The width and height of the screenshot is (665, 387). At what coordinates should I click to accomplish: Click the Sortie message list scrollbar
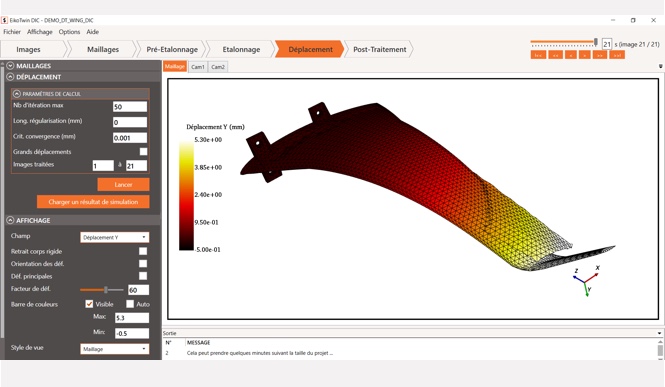[660, 350]
